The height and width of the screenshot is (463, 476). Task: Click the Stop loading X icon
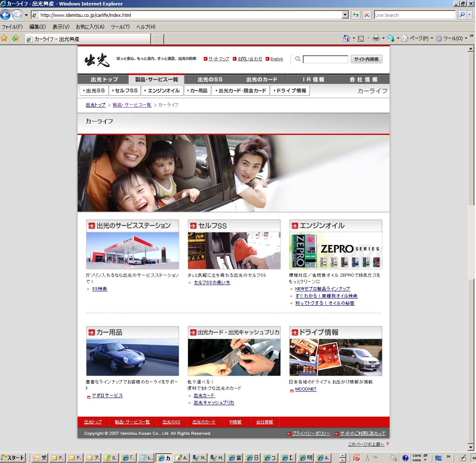(x=367, y=15)
